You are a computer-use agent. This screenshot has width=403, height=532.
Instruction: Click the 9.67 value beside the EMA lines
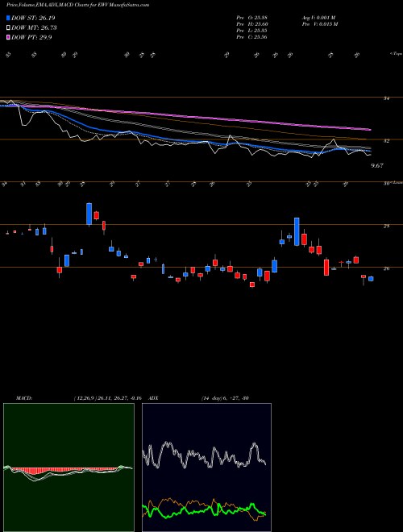pyautogui.click(x=377, y=165)
